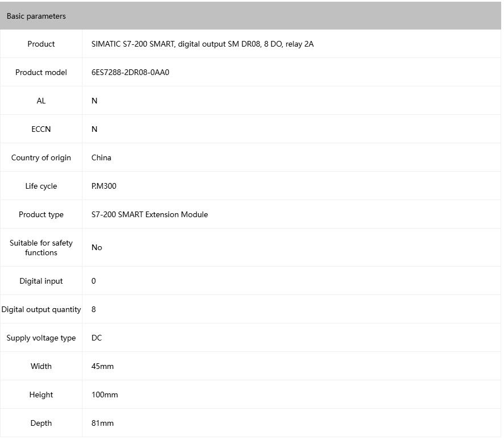Click the Digital output quantity label

tap(41, 309)
